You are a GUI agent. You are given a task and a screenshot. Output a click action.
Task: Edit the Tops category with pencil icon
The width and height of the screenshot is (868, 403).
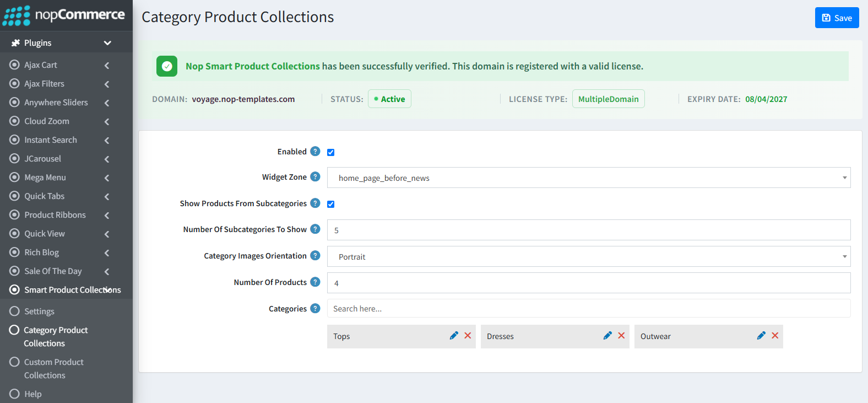[x=454, y=336]
